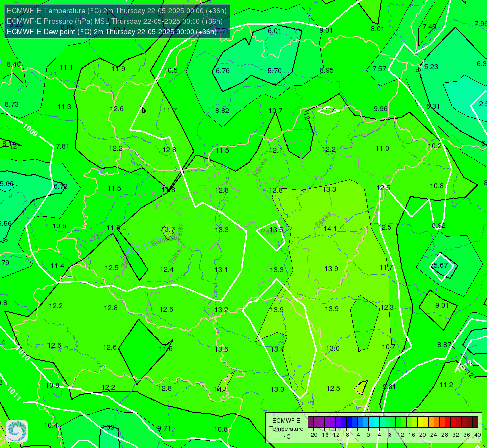The height and width of the screenshot is (448, 487).
Task: Click the 8.92 dew point value
Action: point(439,225)
